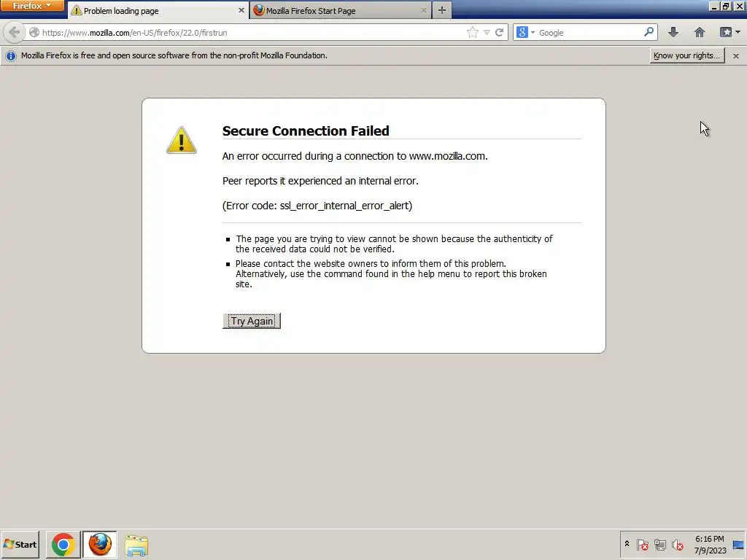Image resolution: width=747 pixels, height=560 pixels.
Task: Open the Downloads arrow button
Action: tap(673, 32)
